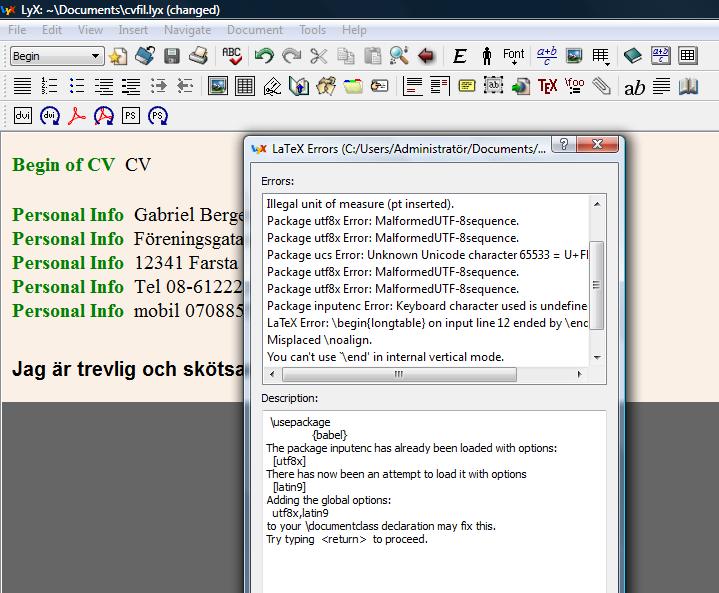Click the paperclip include file icon

pyautogui.click(x=601, y=86)
